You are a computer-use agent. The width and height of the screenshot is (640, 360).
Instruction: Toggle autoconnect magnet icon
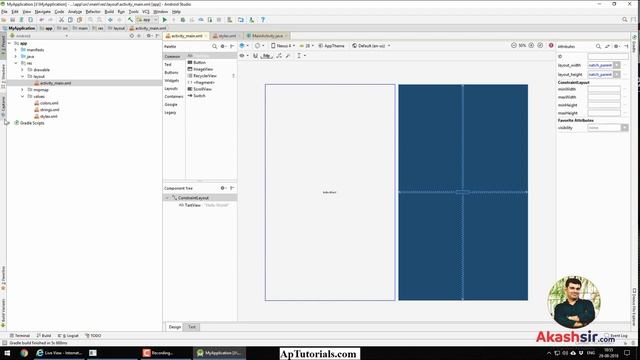click(256, 56)
